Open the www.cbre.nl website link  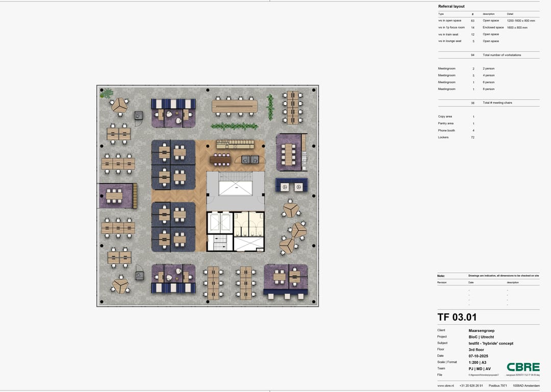(445, 385)
